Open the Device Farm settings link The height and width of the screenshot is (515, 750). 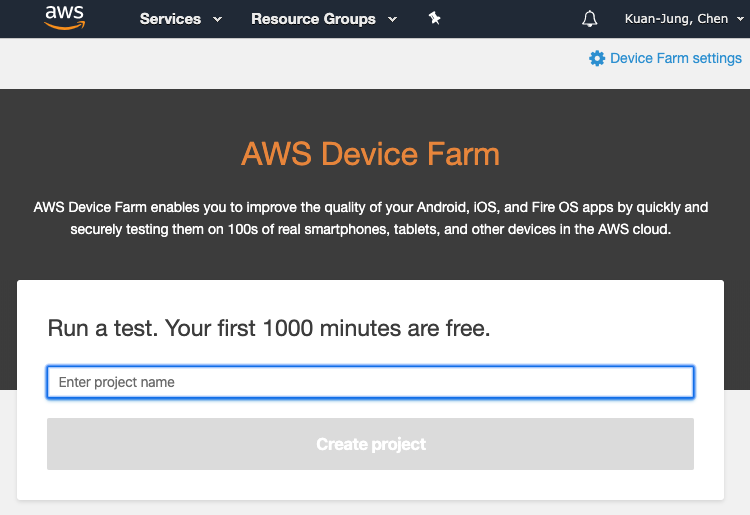pyautogui.click(x=675, y=58)
